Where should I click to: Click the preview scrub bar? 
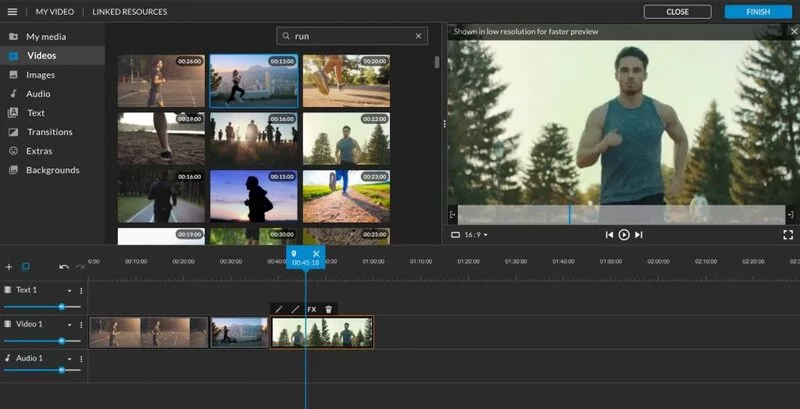click(x=621, y=215)
